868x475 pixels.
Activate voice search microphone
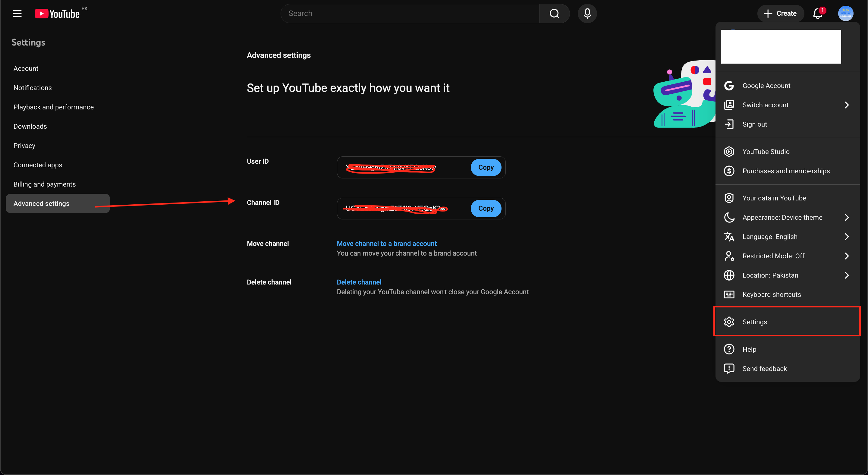[587, 14]
